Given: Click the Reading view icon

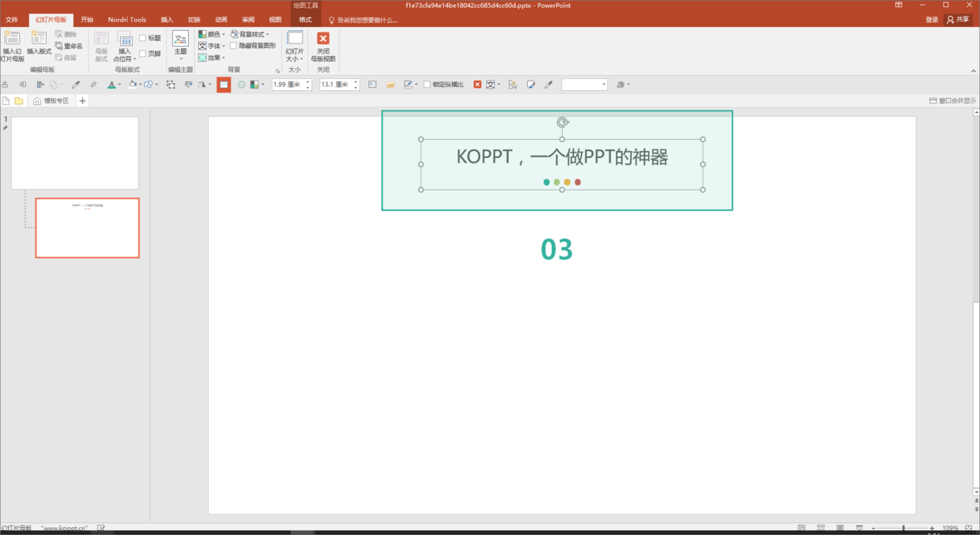Looking at the screenshot, I should (x=839, y=528).
